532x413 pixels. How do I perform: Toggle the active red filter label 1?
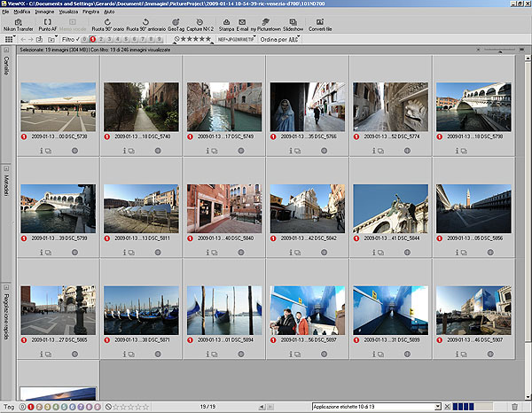click(x=92, y=39)
